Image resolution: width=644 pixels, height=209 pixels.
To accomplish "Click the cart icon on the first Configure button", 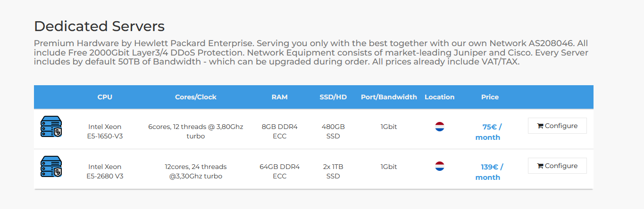I will (540, 126).
